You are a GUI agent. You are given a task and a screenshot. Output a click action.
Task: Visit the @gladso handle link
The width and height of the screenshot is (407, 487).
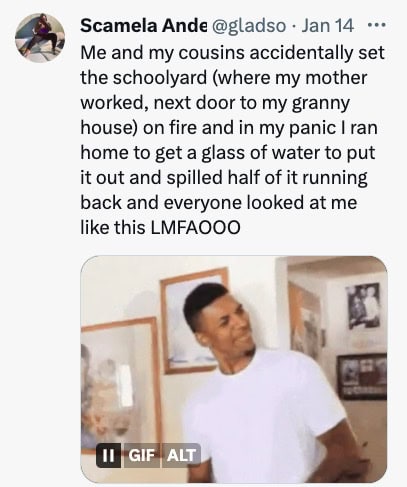(249, 26)
